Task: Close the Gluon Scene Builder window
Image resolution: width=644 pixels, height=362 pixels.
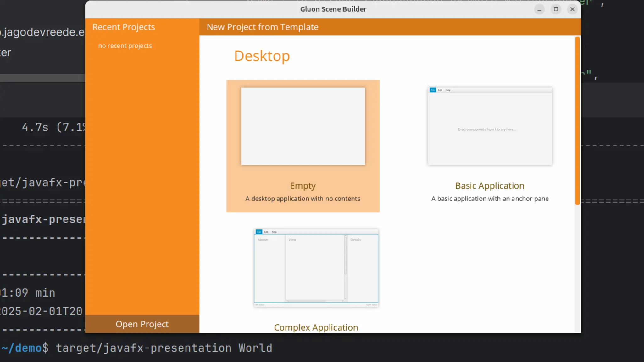Action: pyautogui.click(x=572, y=9)
